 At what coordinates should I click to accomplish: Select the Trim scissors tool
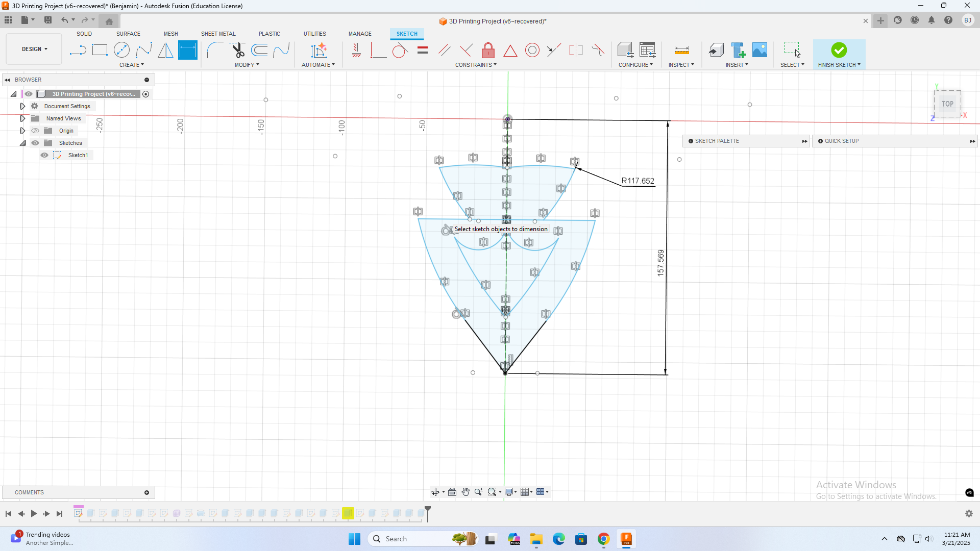238,50
